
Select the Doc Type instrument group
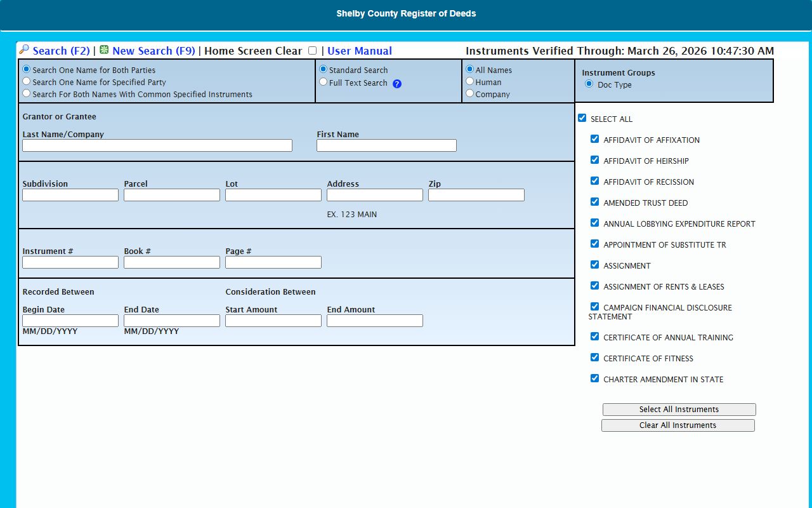click(589, 84)
